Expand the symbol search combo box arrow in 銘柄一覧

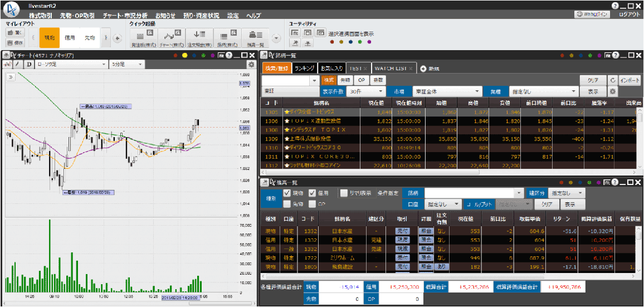pos(315,81)
